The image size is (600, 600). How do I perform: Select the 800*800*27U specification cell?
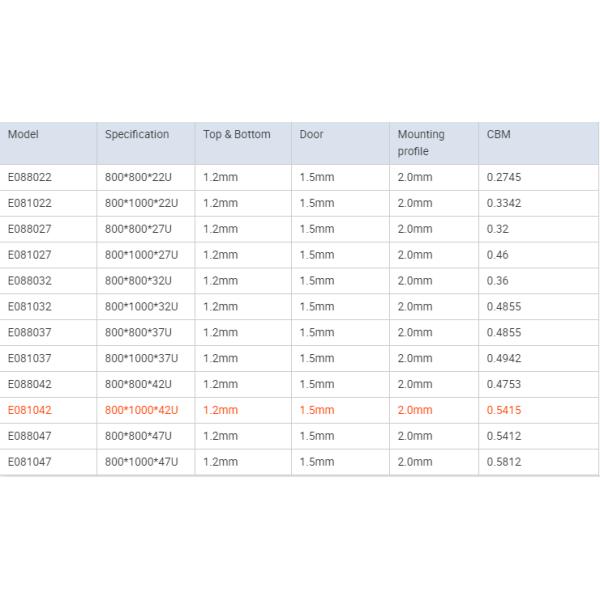pos(138,229)
